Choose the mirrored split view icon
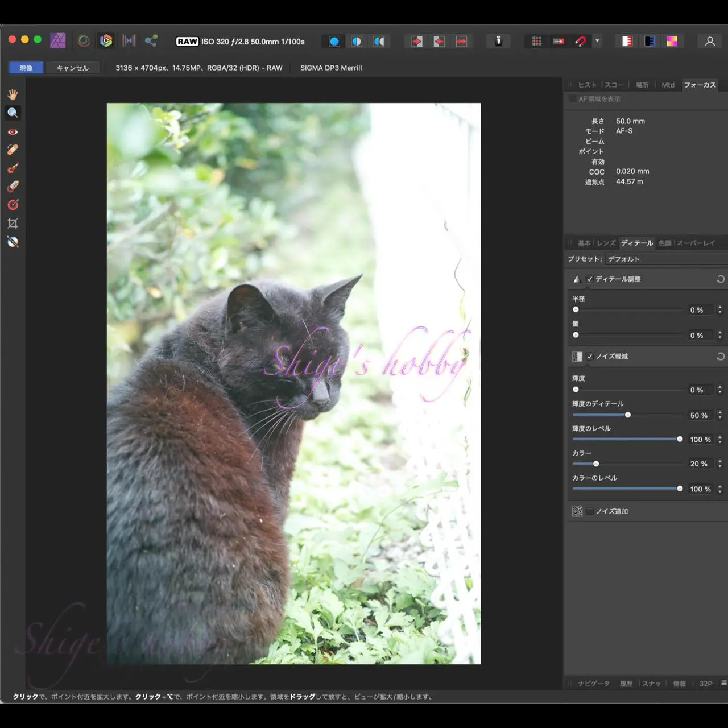The height and width of the screenshot is (728, 728). point(379,41)
